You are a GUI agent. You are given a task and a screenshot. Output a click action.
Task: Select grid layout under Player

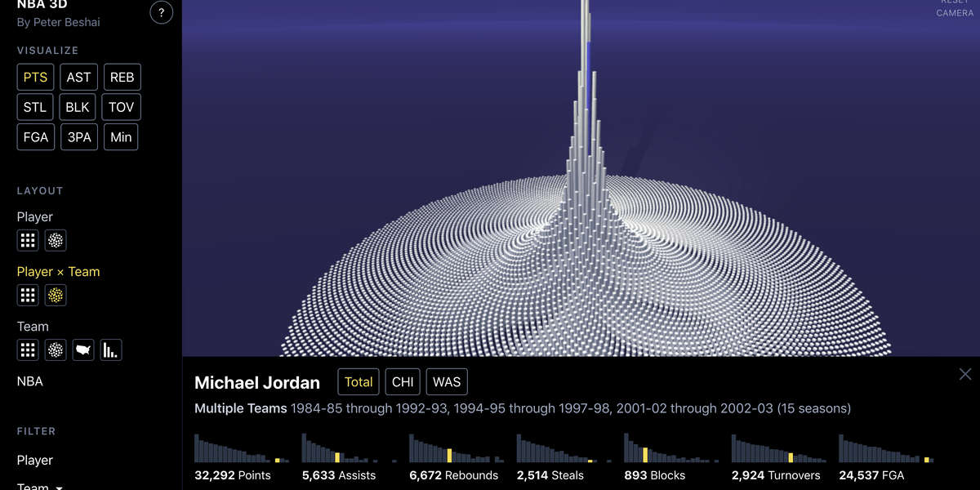coord(28,240)
